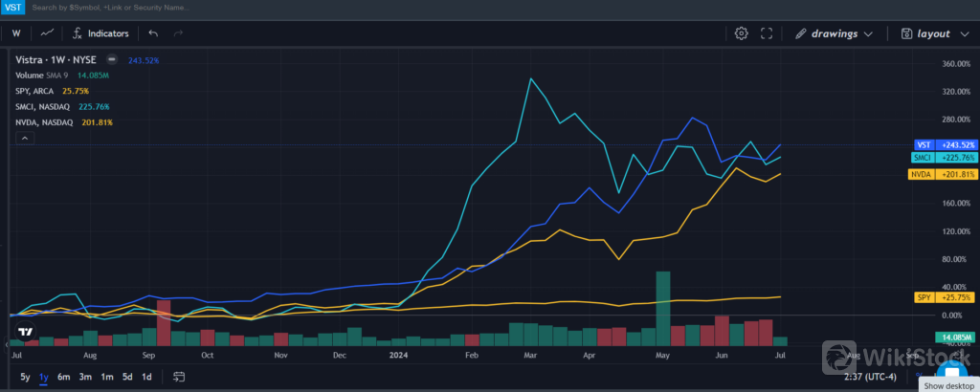
Task: Enter fullscreen mode
Action: coord(767,33)
